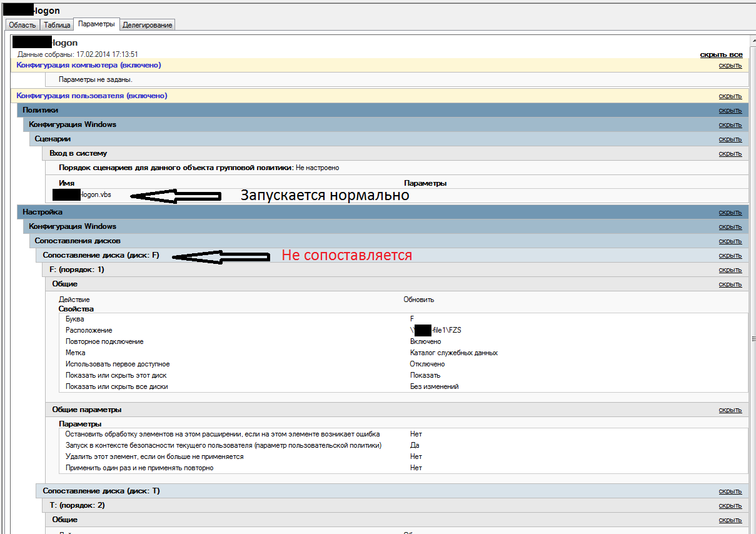Collapse the 'Вход в систему' header
The height and width of the screenshot is (534, 756).
click(x=78, y=153)
